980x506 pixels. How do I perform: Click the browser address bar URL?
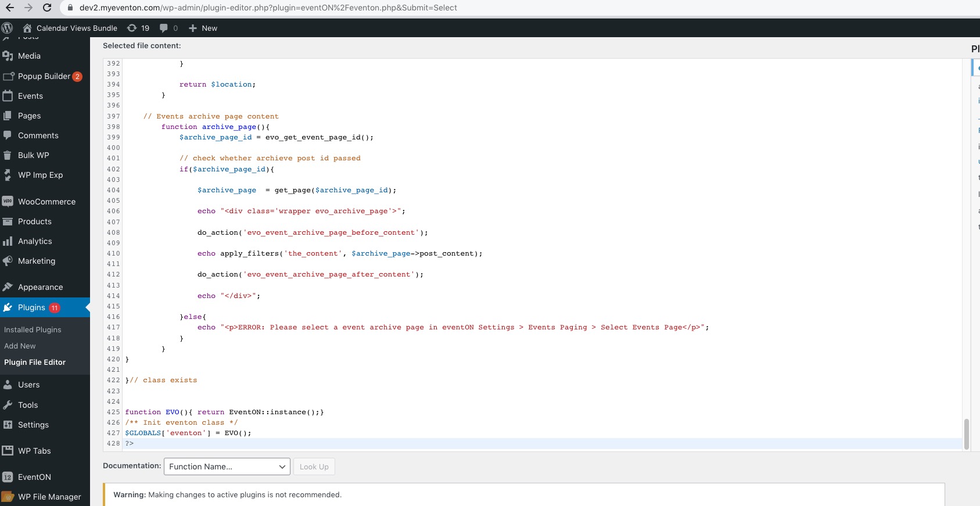tap(268, 8)
